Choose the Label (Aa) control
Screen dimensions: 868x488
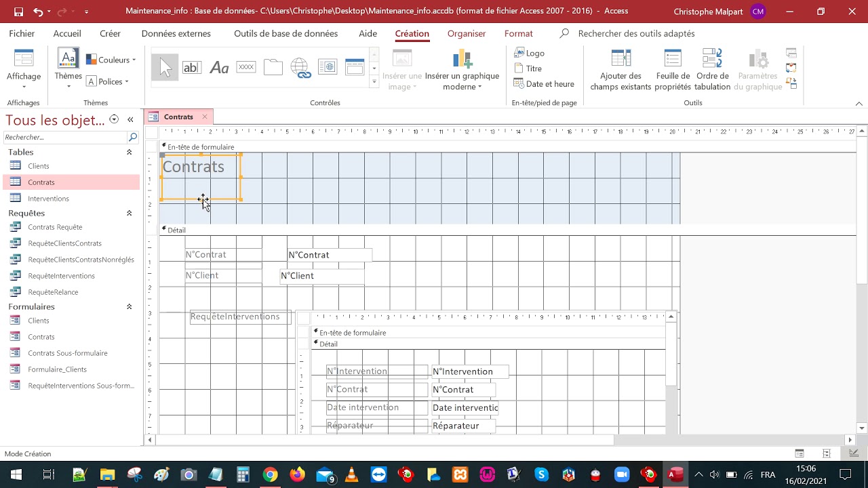[x=219, y=67]
